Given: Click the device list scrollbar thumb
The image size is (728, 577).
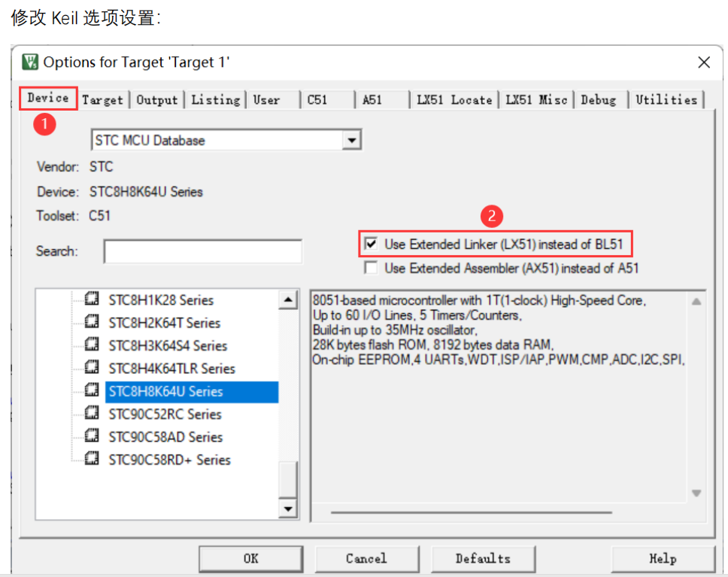Looking at the screenshot, I should click(x=288, y=479).
